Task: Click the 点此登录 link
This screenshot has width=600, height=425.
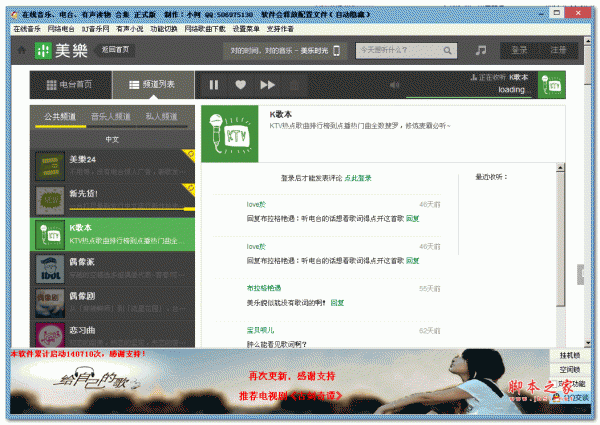Action: click(358, 178)
